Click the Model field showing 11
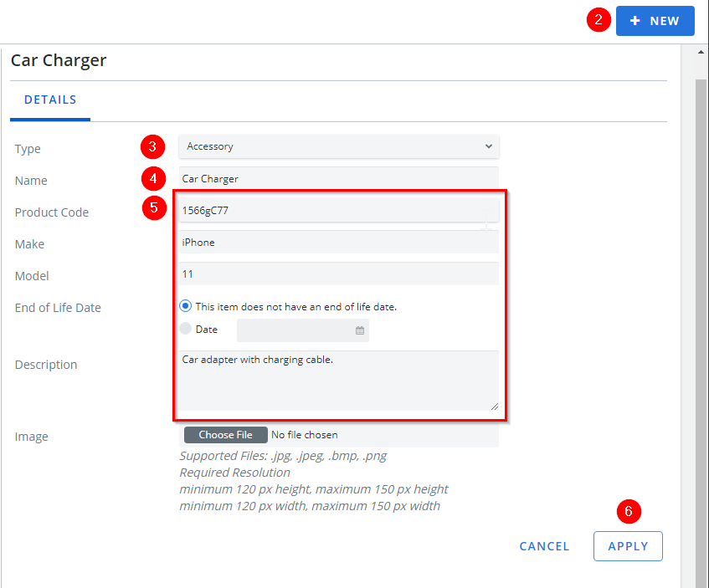Image resolution: width=709 pixels, height=588 pixels. pos(339,274)
